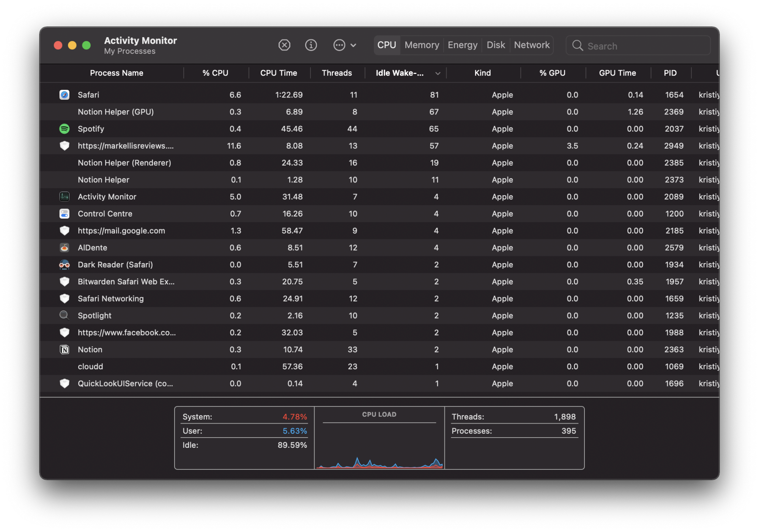Select the QuickLookUIService process name

tap(125, 383)
